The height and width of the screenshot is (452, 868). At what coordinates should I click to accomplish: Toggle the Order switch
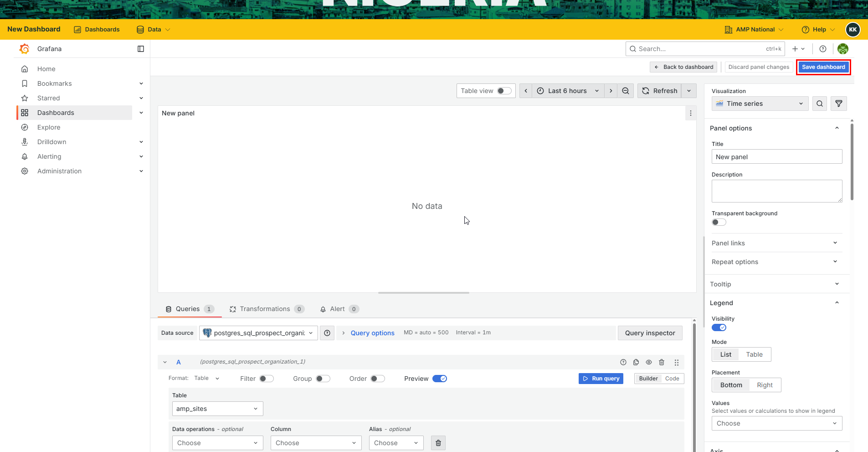pos(378,379)
